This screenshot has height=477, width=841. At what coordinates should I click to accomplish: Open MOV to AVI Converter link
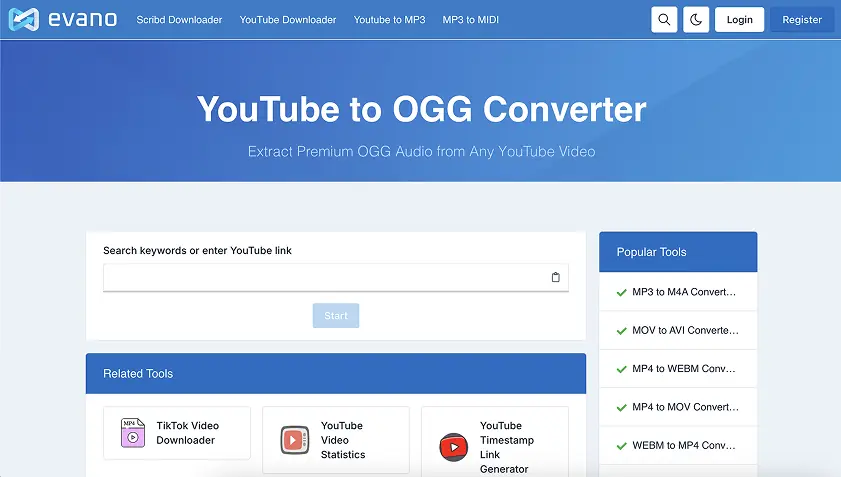click(685, 331)
